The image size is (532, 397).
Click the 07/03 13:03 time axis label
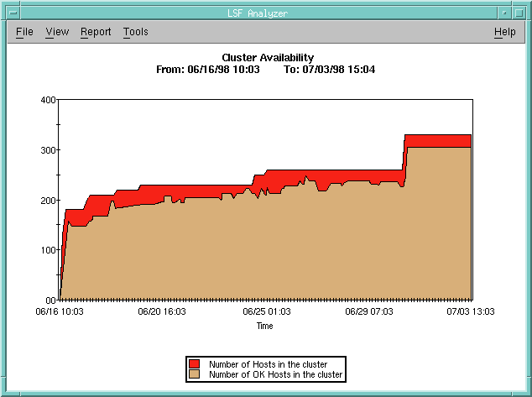(471, 311)
